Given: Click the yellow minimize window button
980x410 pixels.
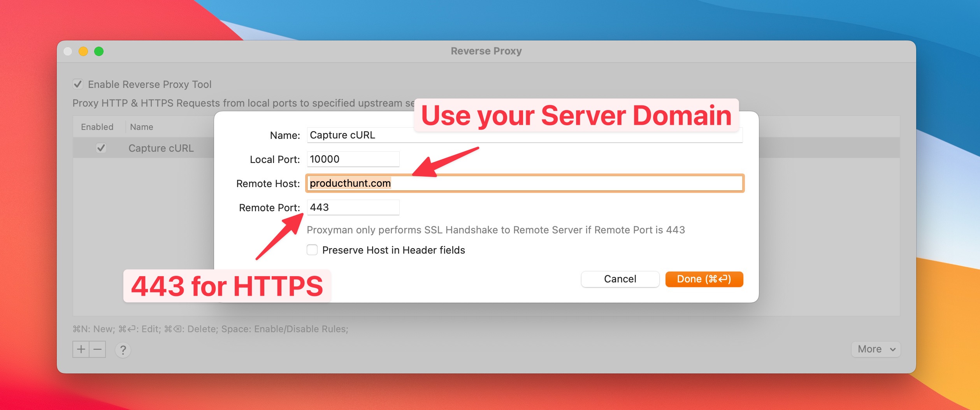Looking at the screenshot, I should coord(83,51).
